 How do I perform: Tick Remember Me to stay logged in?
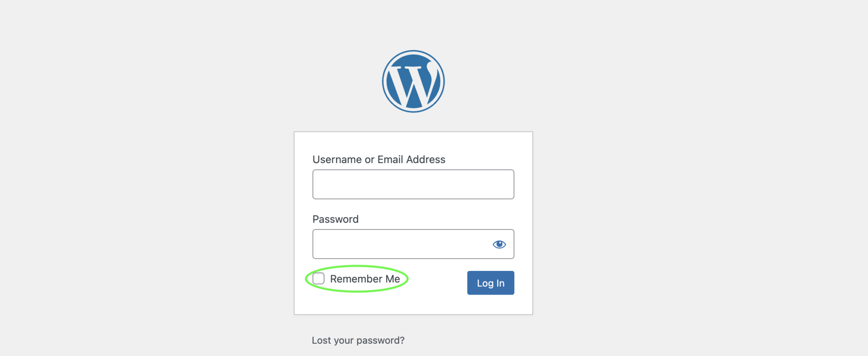point(318,279)
